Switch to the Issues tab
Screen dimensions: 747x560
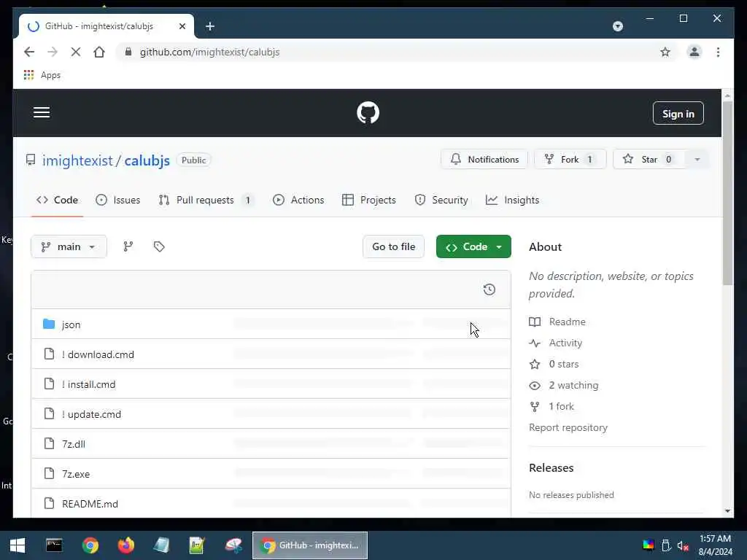[117, 200]
